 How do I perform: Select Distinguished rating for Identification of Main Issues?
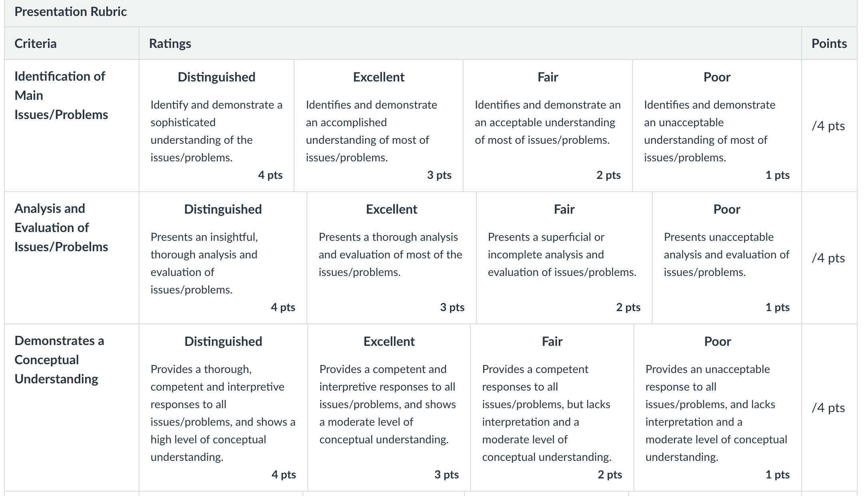point(217,125)
